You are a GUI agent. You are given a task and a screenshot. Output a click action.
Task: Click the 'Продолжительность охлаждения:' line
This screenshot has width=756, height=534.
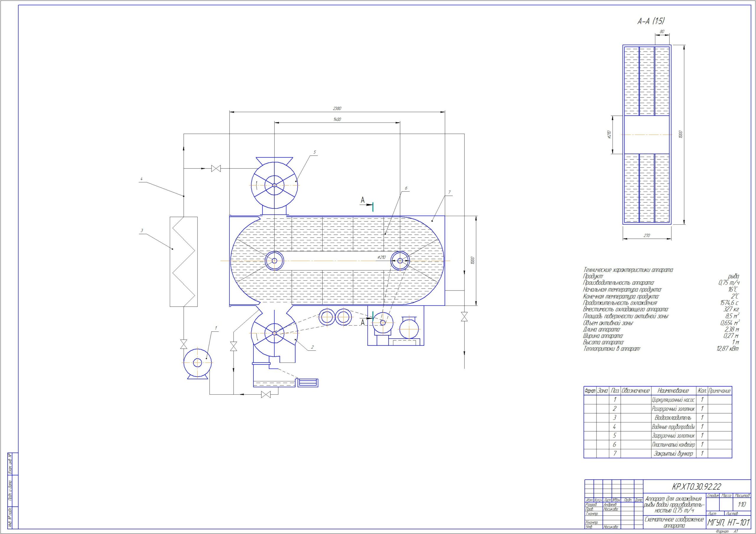tap(620, 303)
